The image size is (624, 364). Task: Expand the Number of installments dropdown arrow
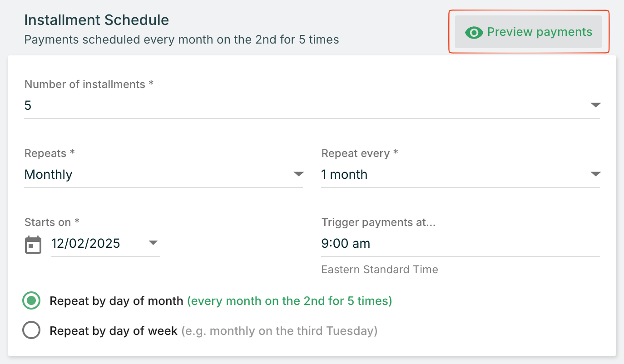(595, 105)
